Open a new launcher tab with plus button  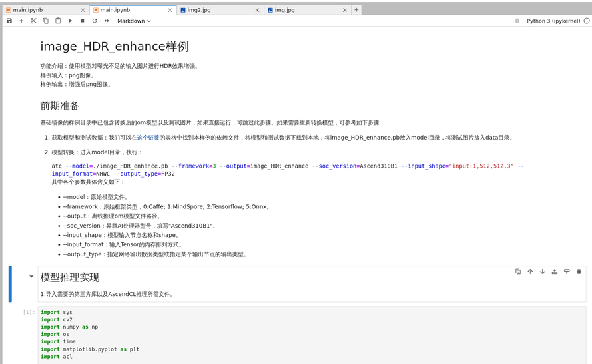(x=356, y=10)
